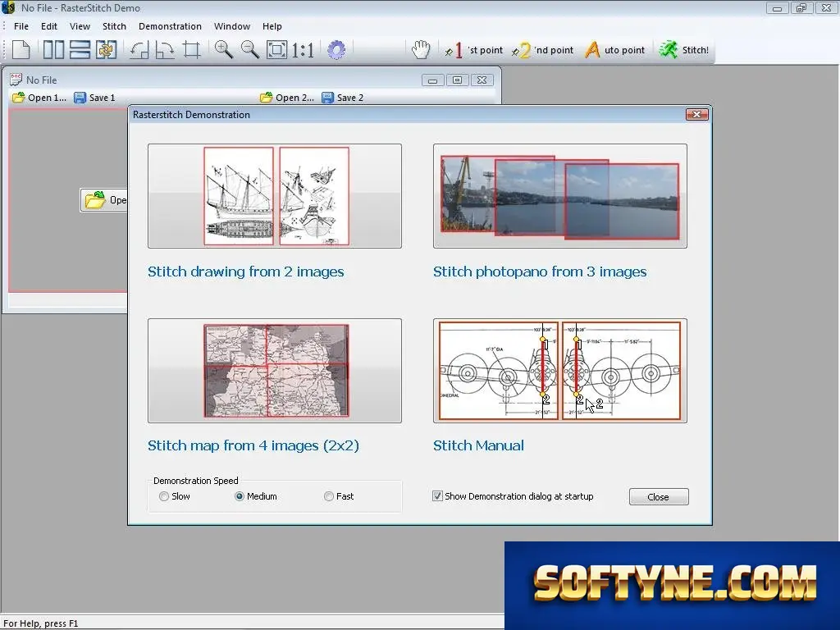The image size is (840, 630).
Task: Click the New blank document icon
Action: 21,50
